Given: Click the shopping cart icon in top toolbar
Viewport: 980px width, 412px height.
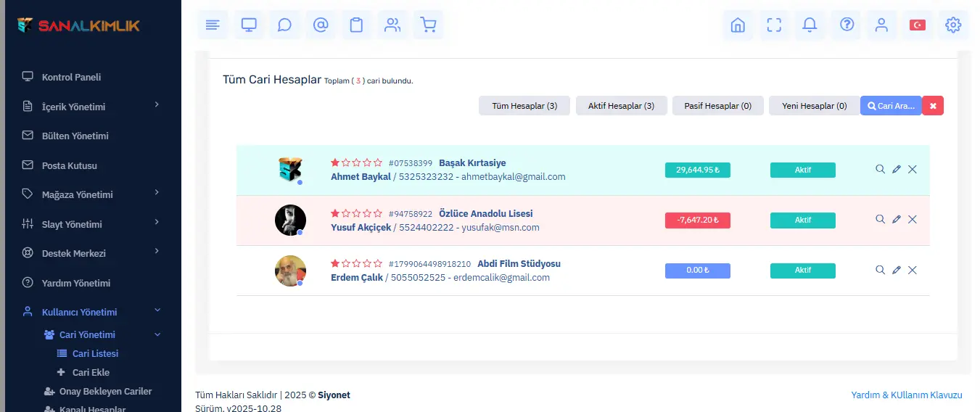Looking at the screenshot, I should point(429,25).
